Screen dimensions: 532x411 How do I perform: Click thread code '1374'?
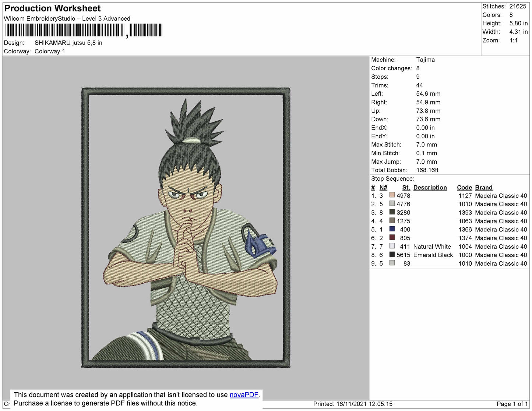(465, 238)
